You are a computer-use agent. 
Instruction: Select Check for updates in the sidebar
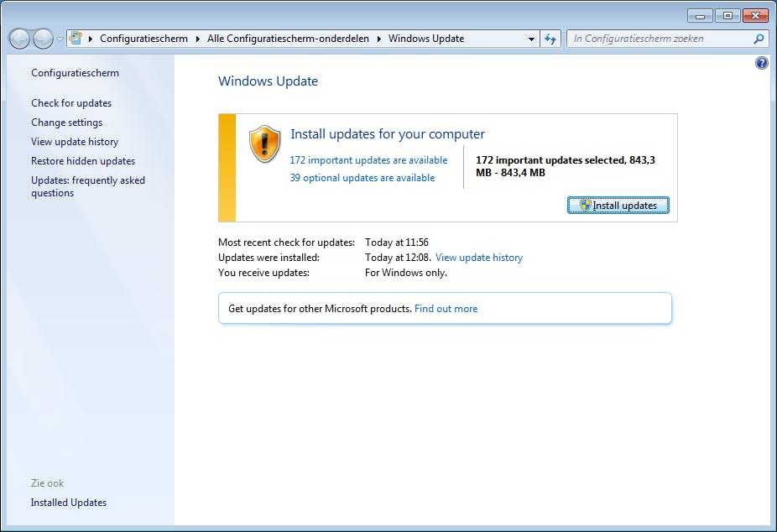(71, 102)
